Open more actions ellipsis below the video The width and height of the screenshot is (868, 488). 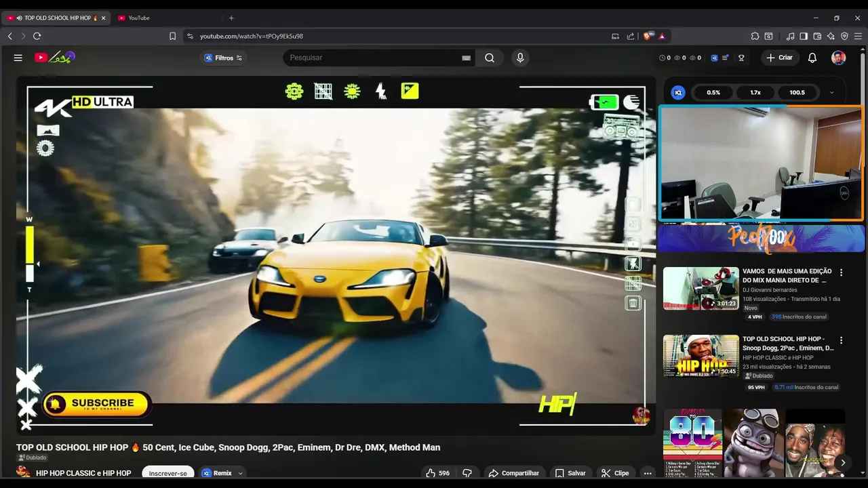648,473
